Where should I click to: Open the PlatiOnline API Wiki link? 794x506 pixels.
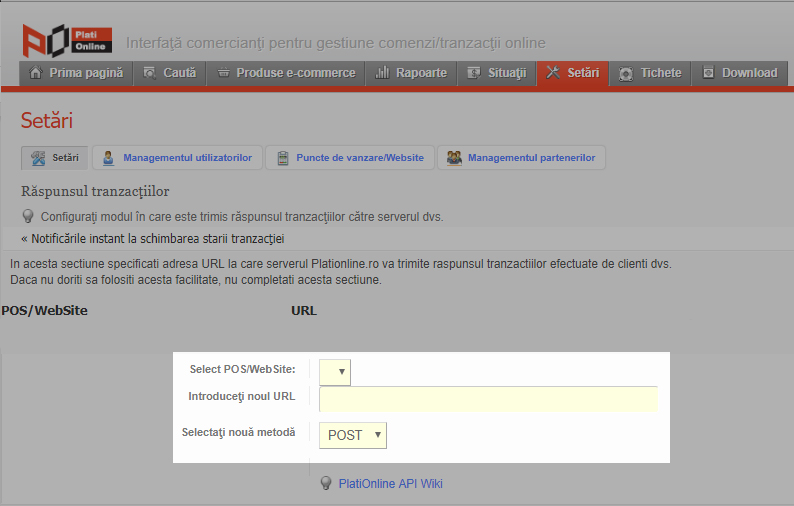390,484
